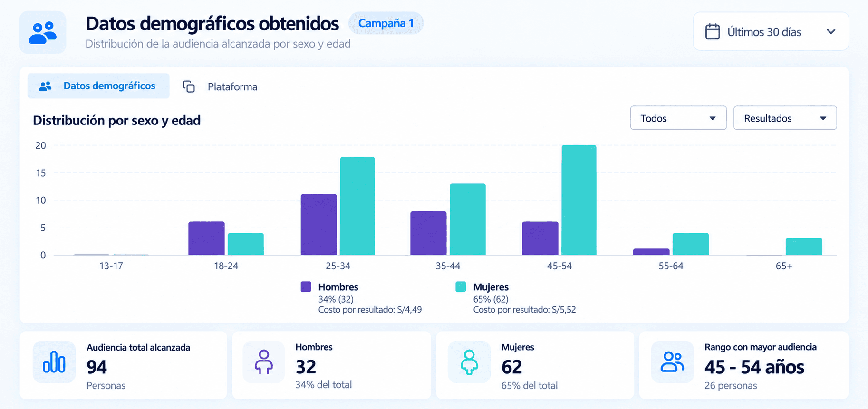Image resolution: width=868 pixels, height=409 pixels.
Task: Click the Hombres bar for 18-24
Action: (x=206, y=238)
